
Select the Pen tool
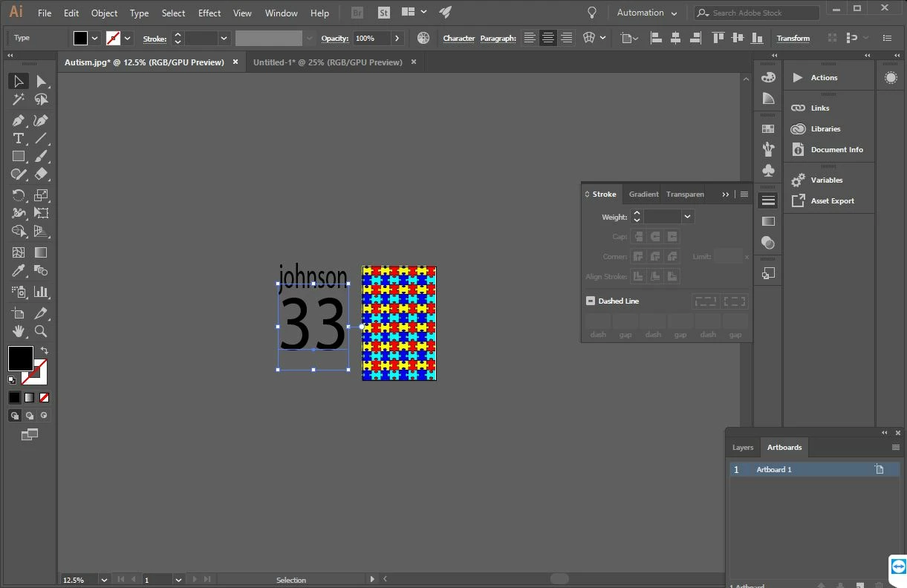[19, 120]
